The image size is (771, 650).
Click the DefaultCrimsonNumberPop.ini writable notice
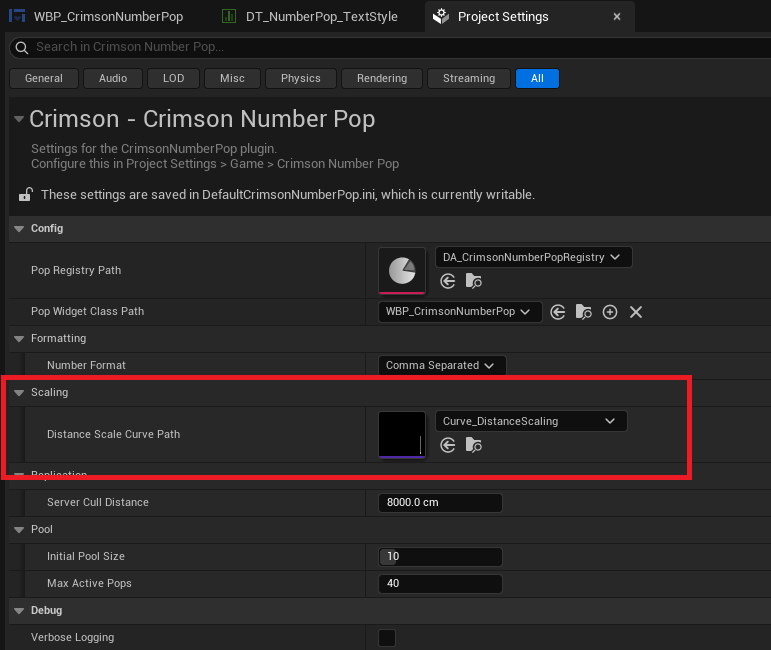point(288,195)
